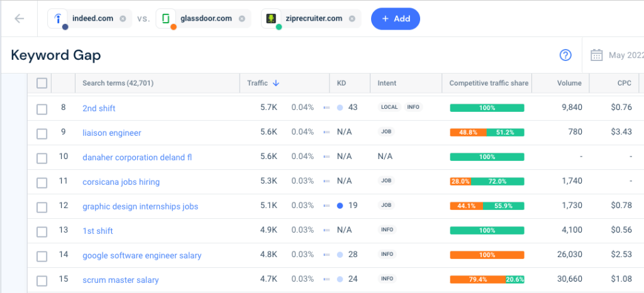Image resolution: width=644 pixels, height=293 pixels.
Task: Click the KD column header
Action: point(341,83)
